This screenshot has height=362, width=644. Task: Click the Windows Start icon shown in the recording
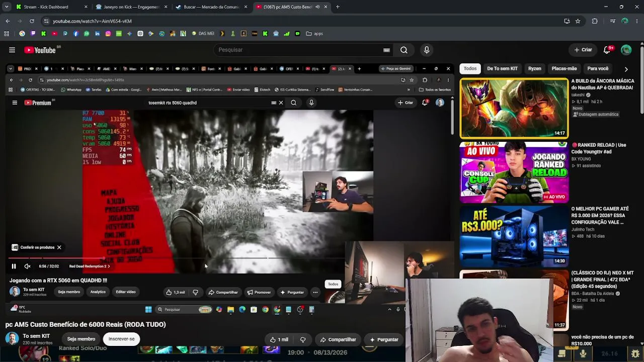point(148,310)
